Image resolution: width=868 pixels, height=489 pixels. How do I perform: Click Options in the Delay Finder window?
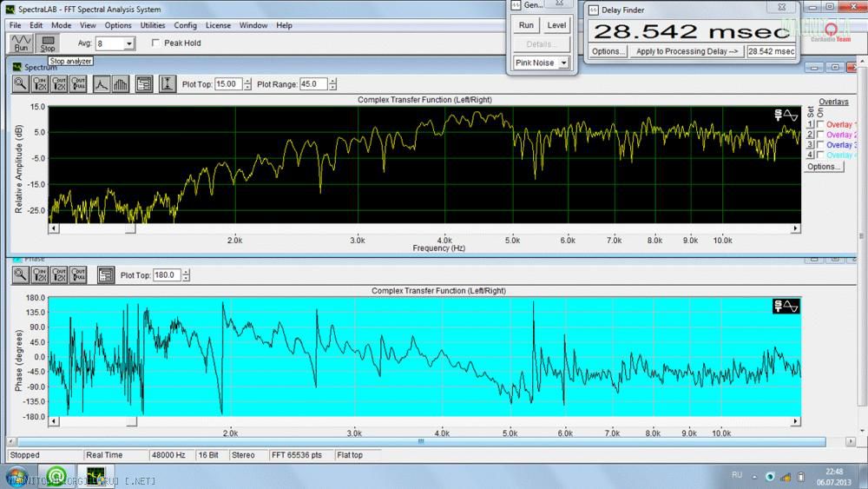pos(608,51)
